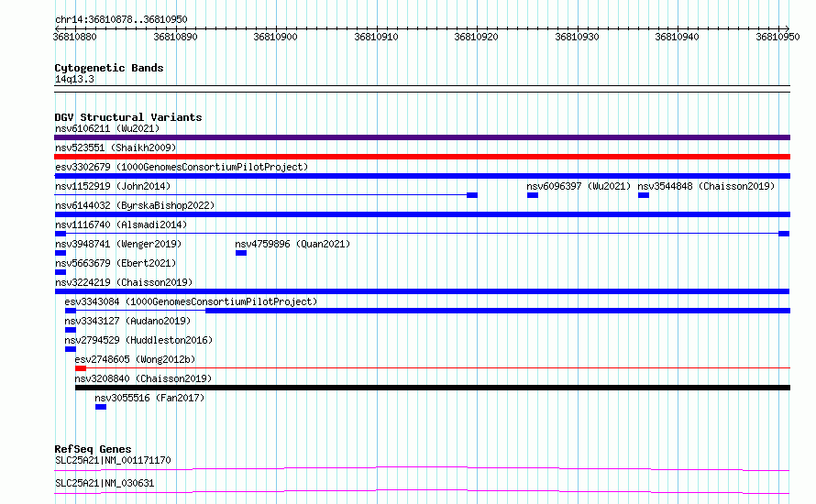The width and height of the screenshot is (816, 504).
Task: Click the nsv3055516 (Fan2017) label
Action: (149, 398)
